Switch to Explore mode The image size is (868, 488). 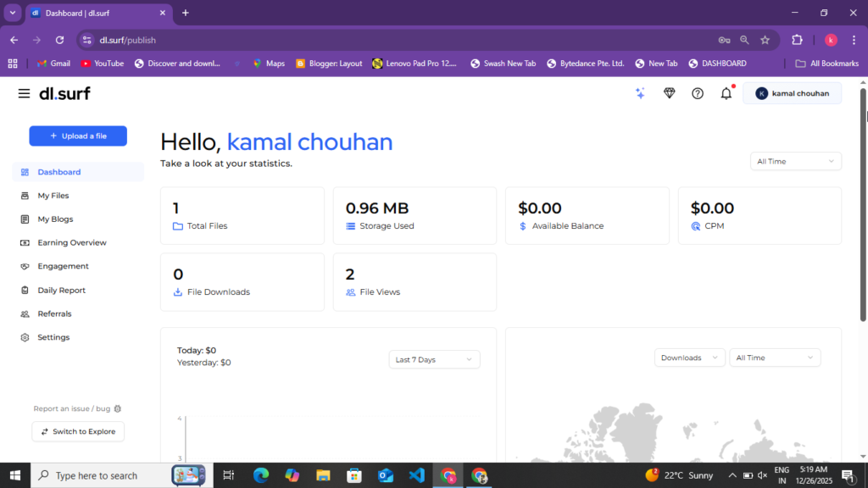(77, 431)
